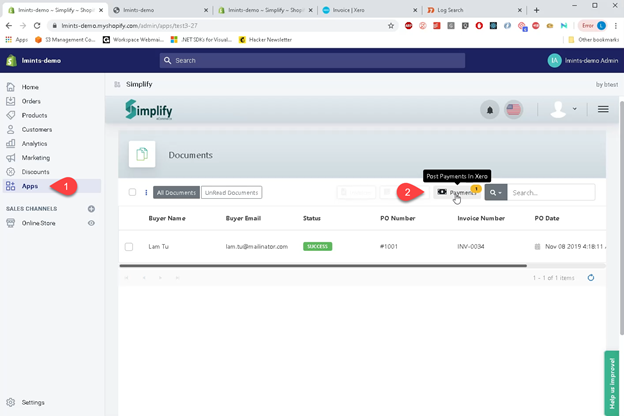Open the notifications bell in Simplify

(x=489, y=109)
